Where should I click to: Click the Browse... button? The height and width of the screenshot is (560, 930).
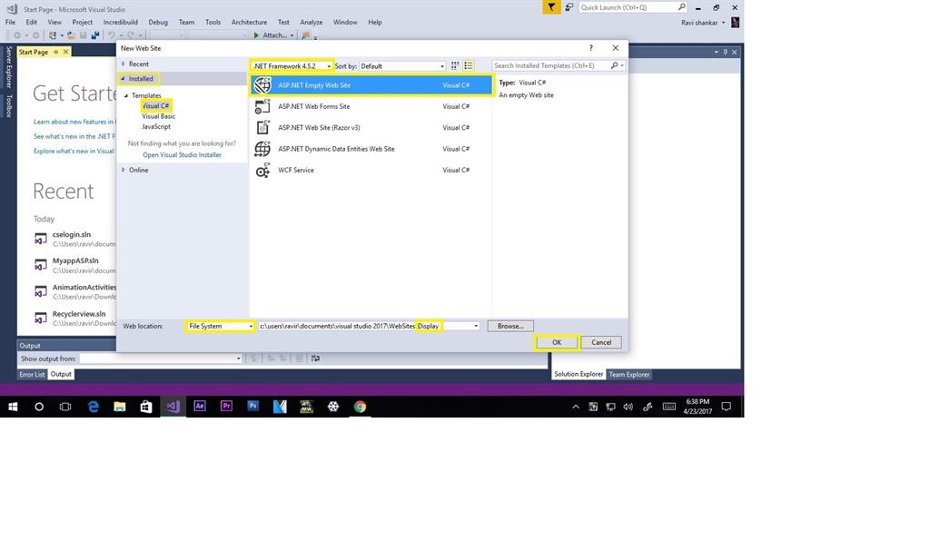(510, 327)
